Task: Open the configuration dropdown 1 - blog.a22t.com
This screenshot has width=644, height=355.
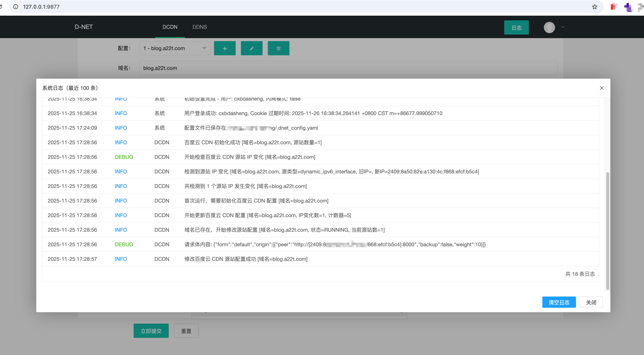Action: (175, 48)
